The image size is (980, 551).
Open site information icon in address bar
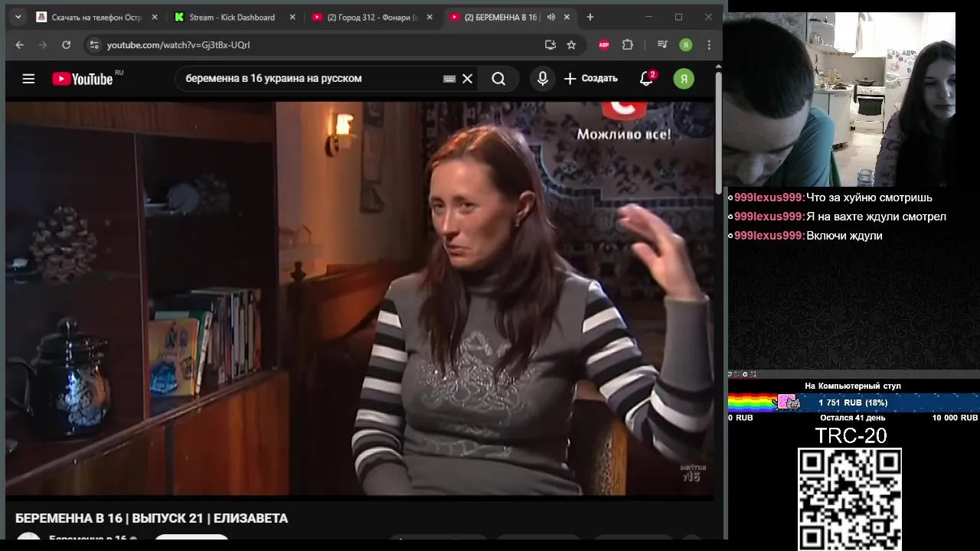coord(94,45)
